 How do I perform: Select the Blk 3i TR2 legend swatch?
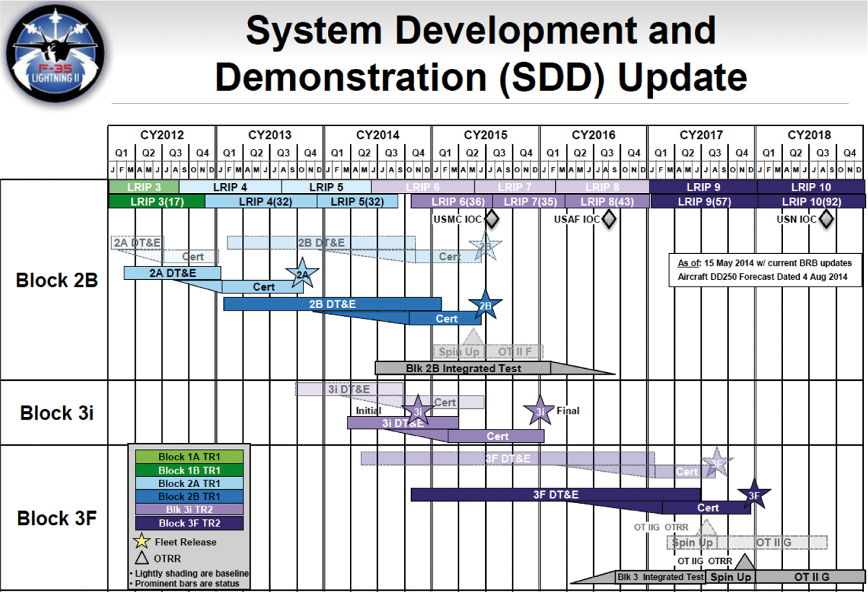189,510
